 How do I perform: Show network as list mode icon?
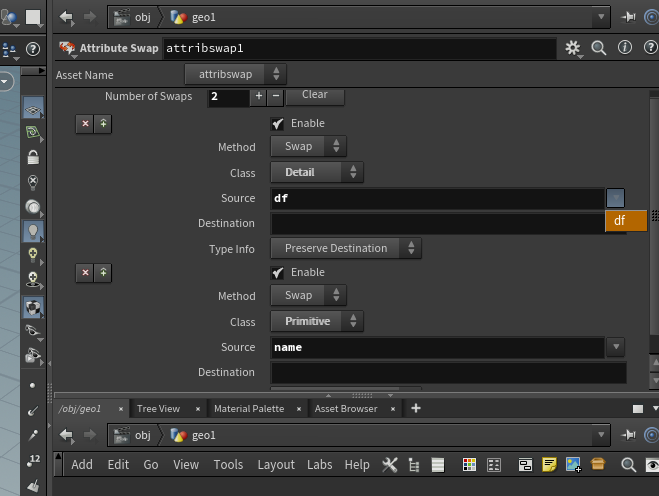tap(438, 465)
